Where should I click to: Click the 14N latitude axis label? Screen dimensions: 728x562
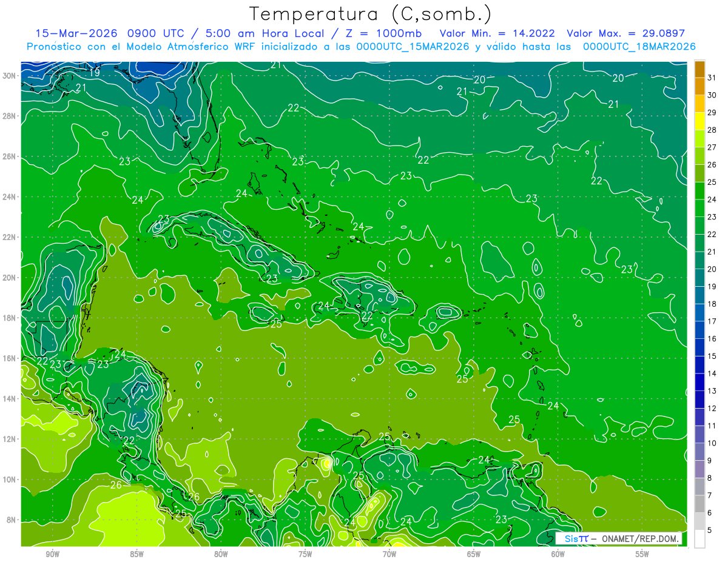pyautogui.click(x=10, y=399)
